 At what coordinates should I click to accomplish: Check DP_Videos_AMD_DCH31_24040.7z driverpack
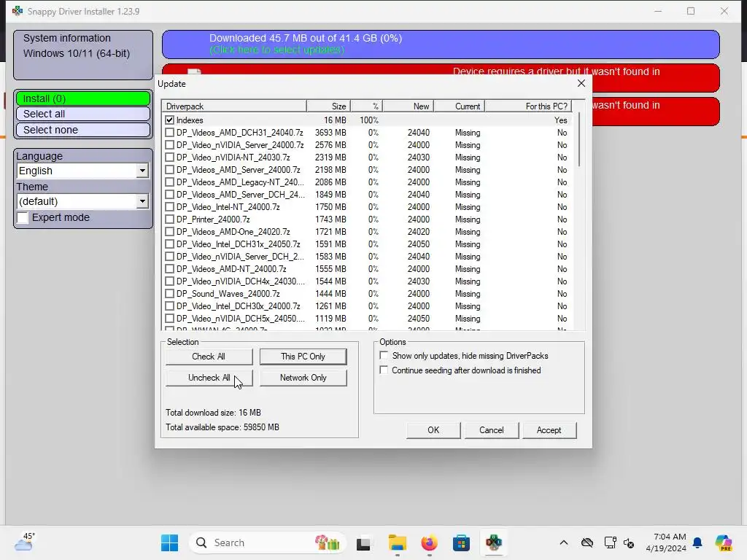click(169, 133)
